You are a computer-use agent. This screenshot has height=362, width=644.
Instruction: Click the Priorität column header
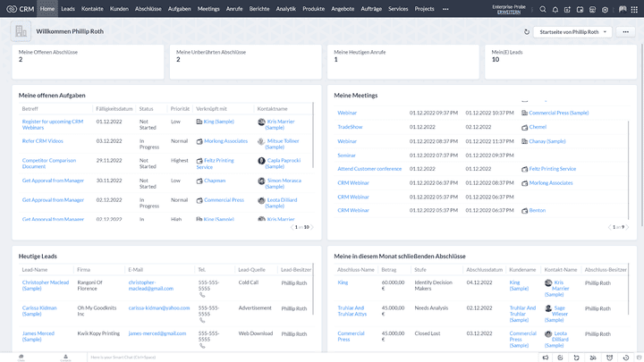pyautogui.click(x=180, y=109)
